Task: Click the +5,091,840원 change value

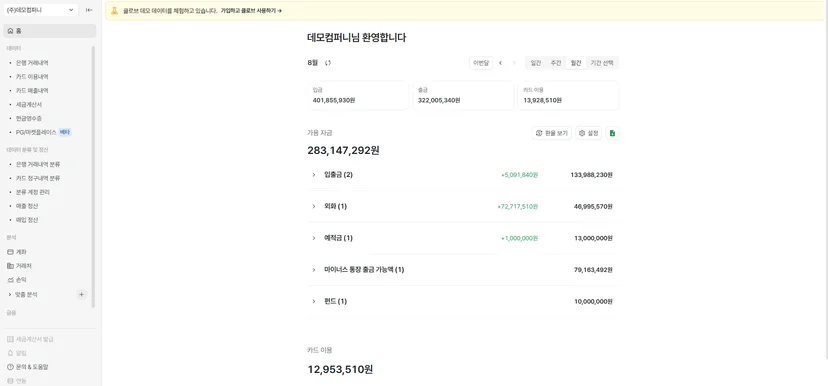Action: point(520,175)
